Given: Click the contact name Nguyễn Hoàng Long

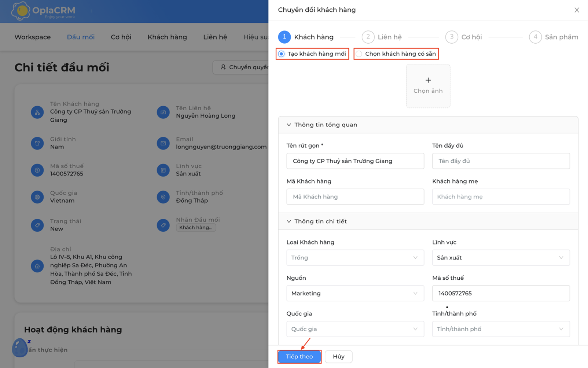Looking at the screenshot, I should [x=206, y=116].
